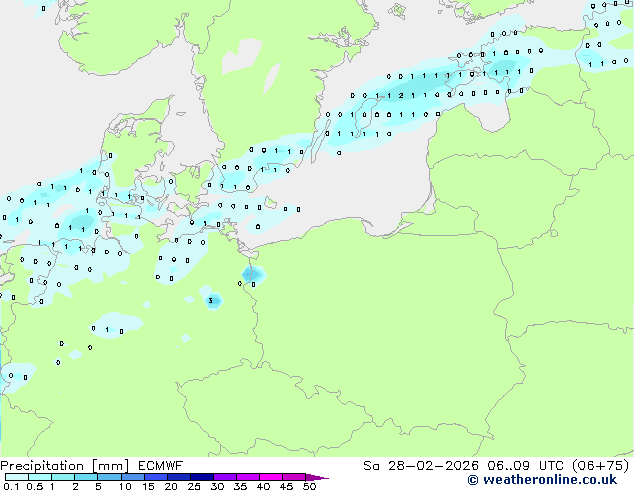
Task: Click the "[mm]" unit label
Action: (x=110, y=466)
